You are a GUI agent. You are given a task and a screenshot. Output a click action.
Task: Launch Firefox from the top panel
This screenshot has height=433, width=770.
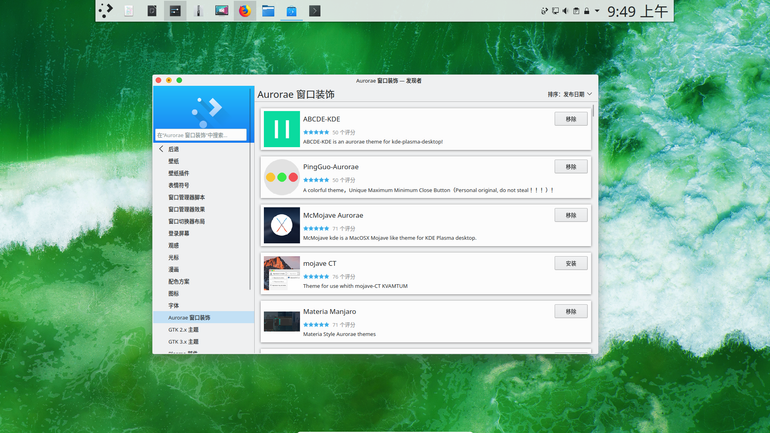point(245,10)
